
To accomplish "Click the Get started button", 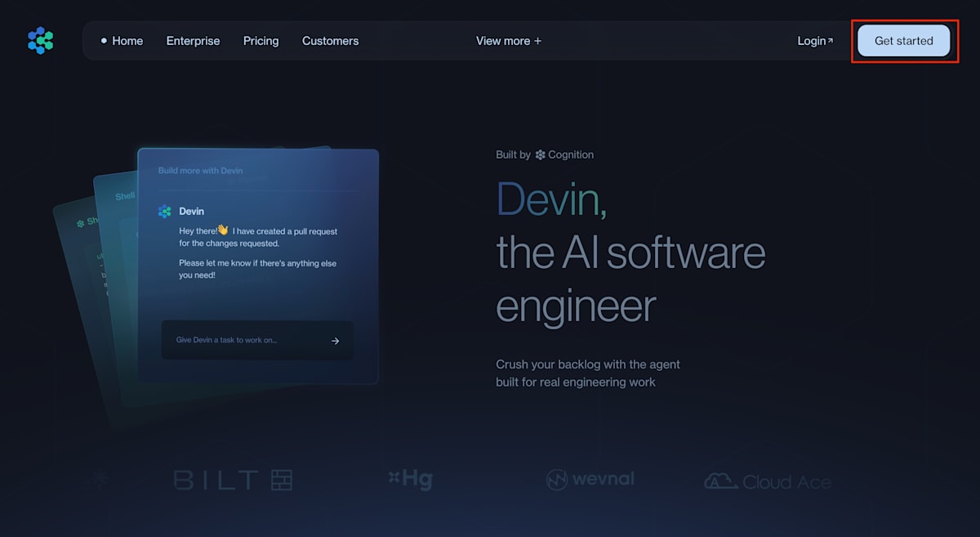I will (903, 41).
